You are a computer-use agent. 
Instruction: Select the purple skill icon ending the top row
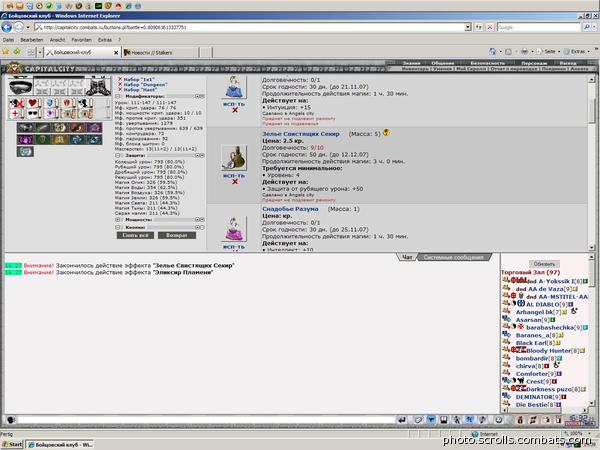point(94,128)
